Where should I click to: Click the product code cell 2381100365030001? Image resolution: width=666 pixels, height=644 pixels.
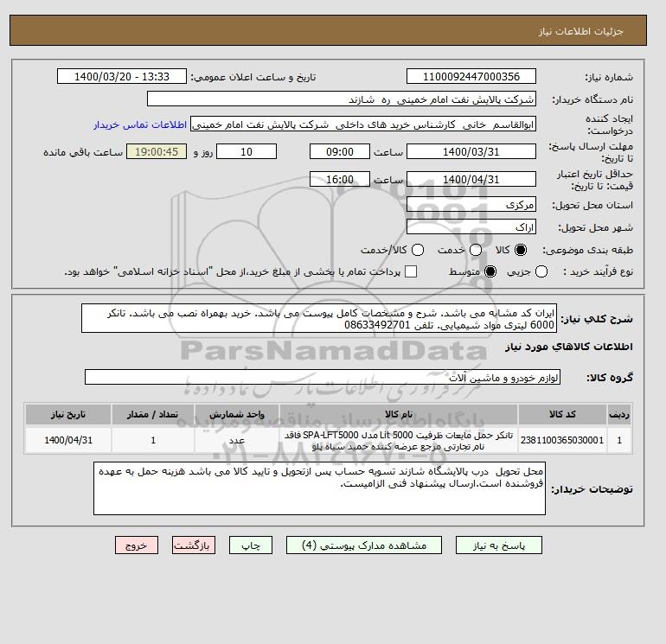tap(562, 440)
